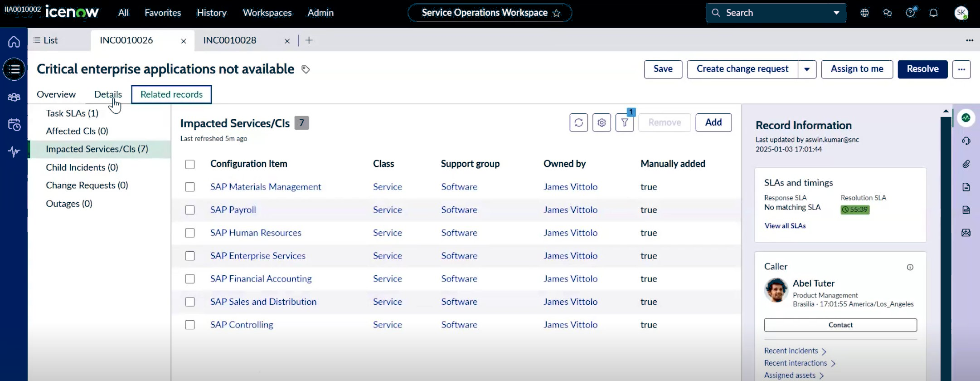Expand the Create change request dropdown arrow
Viewport: 980px width, 381px height.
point(807,69)
